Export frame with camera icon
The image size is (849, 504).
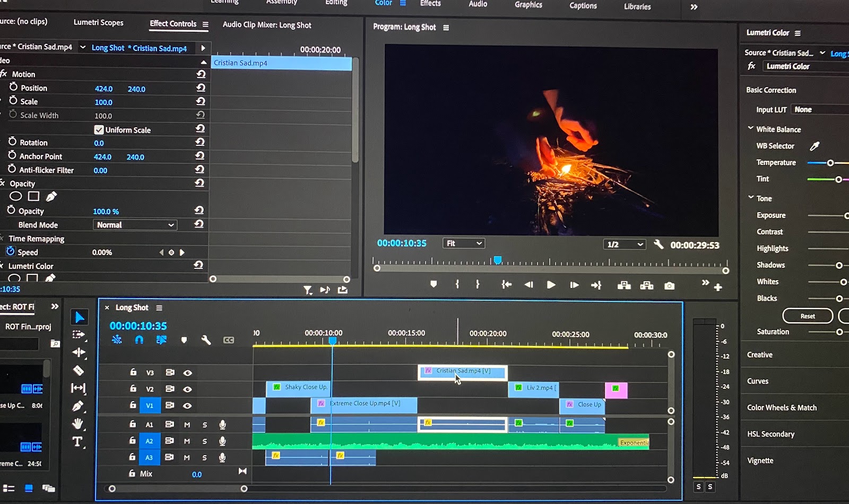coord(670,286)
